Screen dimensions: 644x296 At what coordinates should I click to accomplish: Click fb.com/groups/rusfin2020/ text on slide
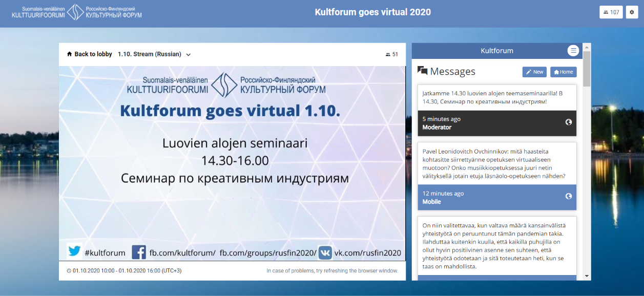coord(268,252)
